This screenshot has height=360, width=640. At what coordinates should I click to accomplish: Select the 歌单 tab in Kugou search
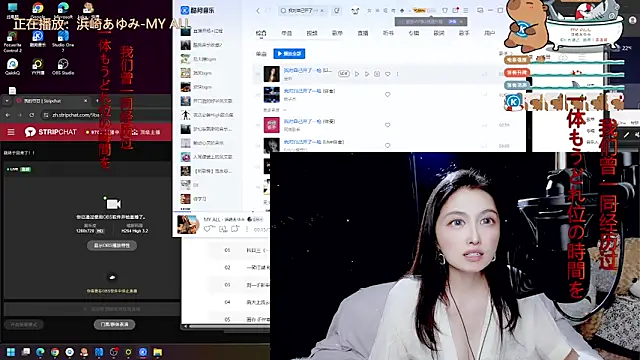[x=337, y=33]
